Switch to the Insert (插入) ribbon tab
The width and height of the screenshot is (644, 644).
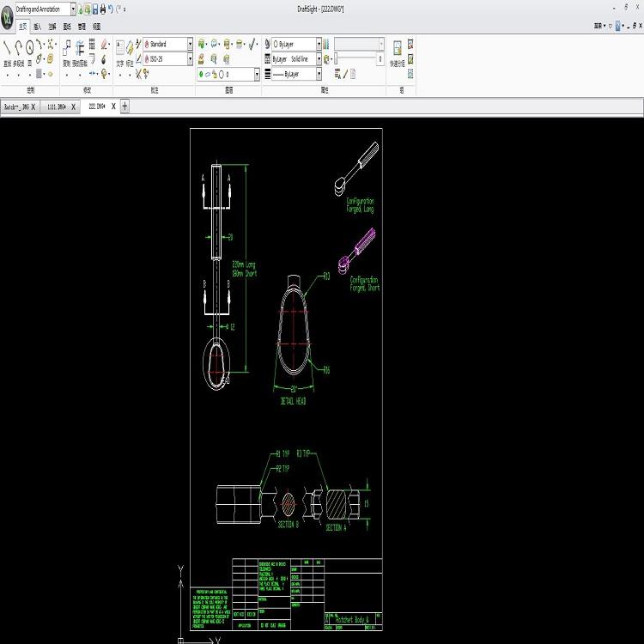click(38, 27)
